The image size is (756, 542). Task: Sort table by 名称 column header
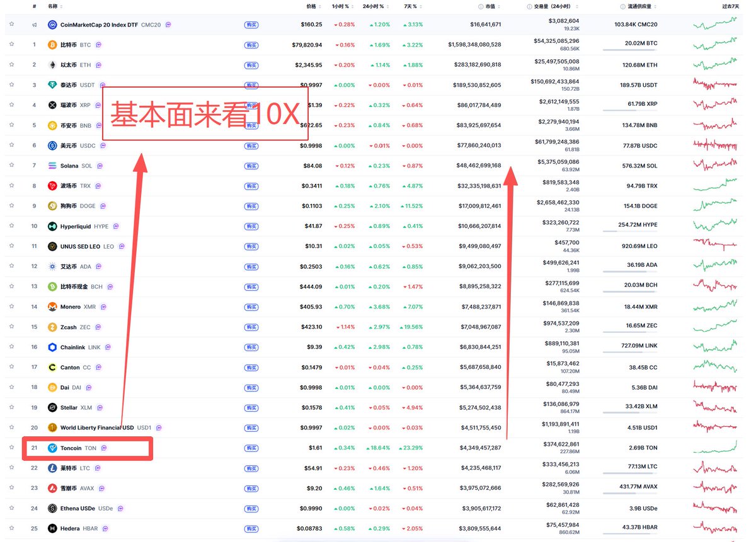(55, 6)
